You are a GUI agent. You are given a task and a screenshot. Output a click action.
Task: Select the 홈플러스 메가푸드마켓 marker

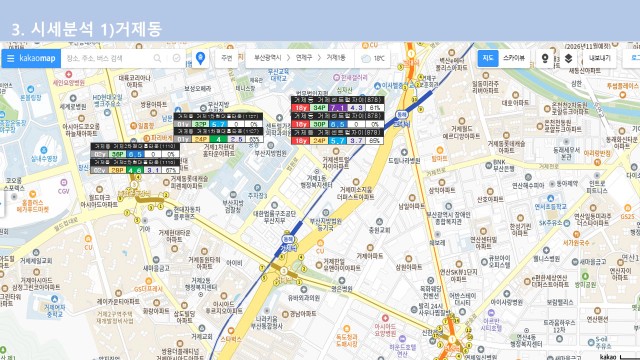(x=32, y=194)
